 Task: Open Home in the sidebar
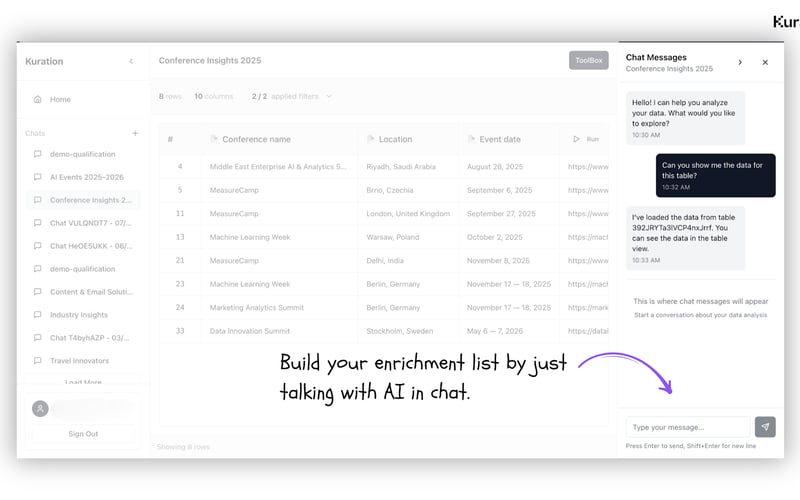(60, 99)
